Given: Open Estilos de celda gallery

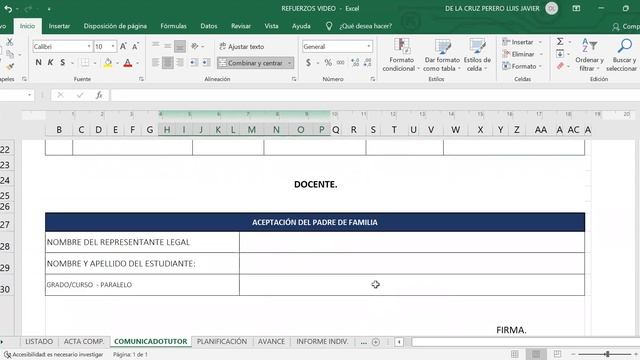Looking at the screenshot, I should pos(477,55).
